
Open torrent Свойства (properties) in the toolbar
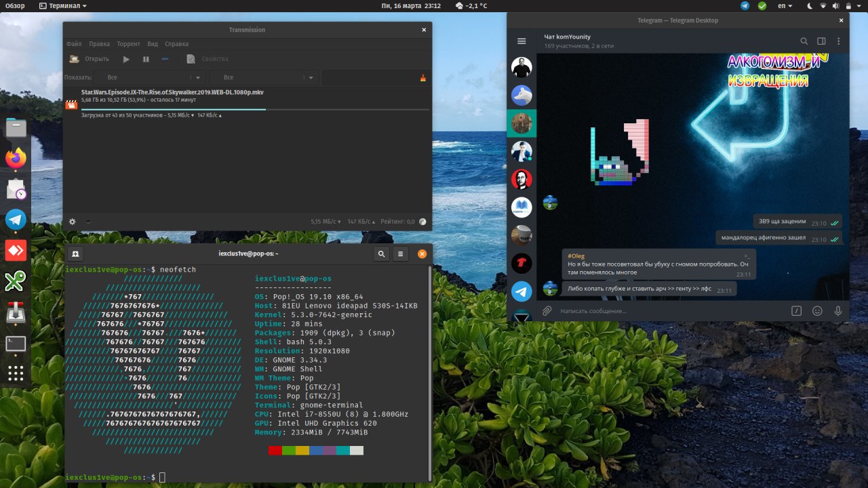click(208, 59)
